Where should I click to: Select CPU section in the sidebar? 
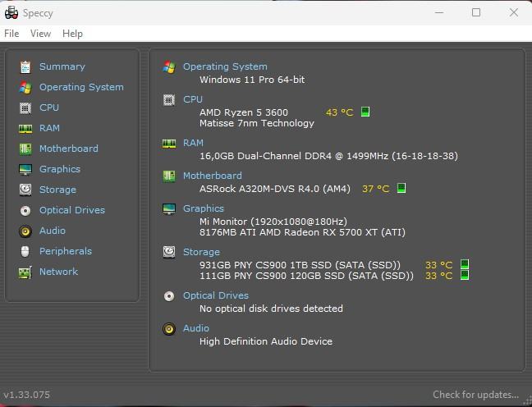point(49,107)
